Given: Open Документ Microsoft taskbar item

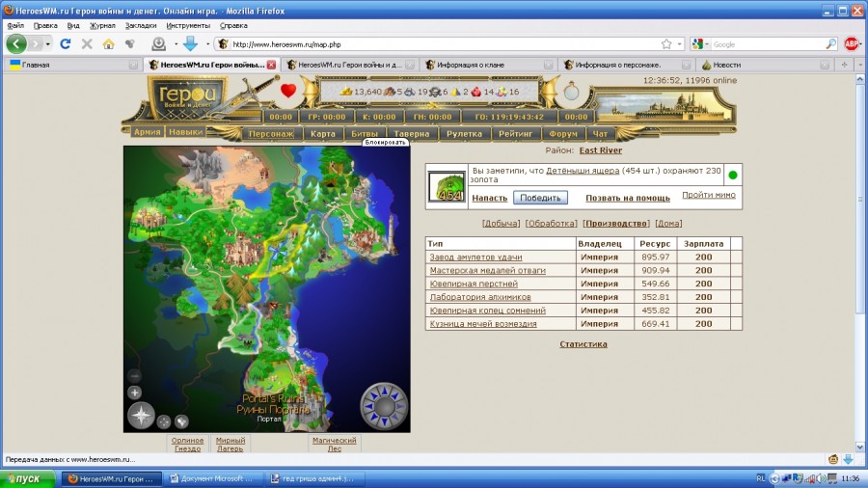Looking at the screenshot, I should coord(211,478).
